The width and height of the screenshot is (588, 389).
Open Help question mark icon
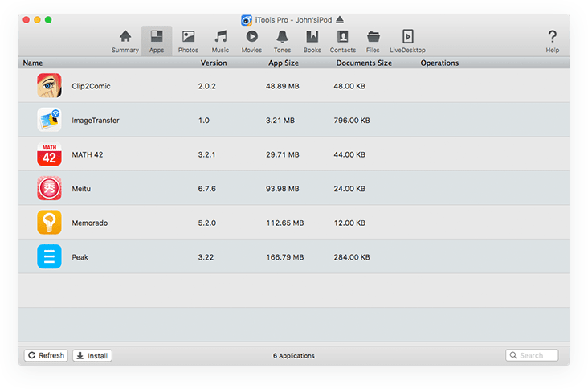(x=552, y=40)
